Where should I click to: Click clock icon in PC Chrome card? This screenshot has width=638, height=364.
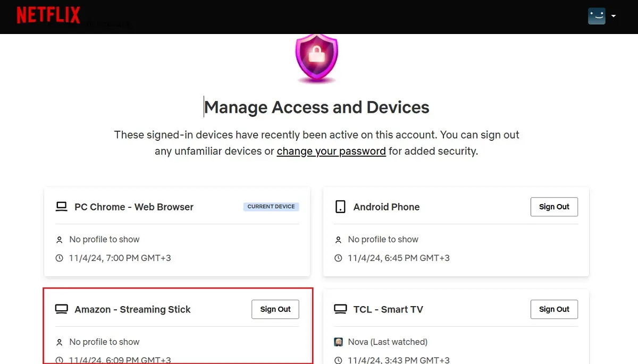point(60,258)
